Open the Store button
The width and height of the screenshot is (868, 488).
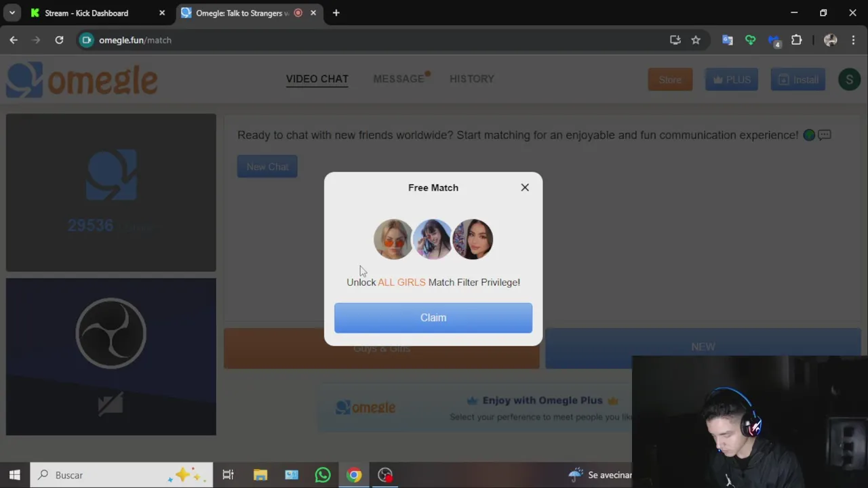pos(670,80)
